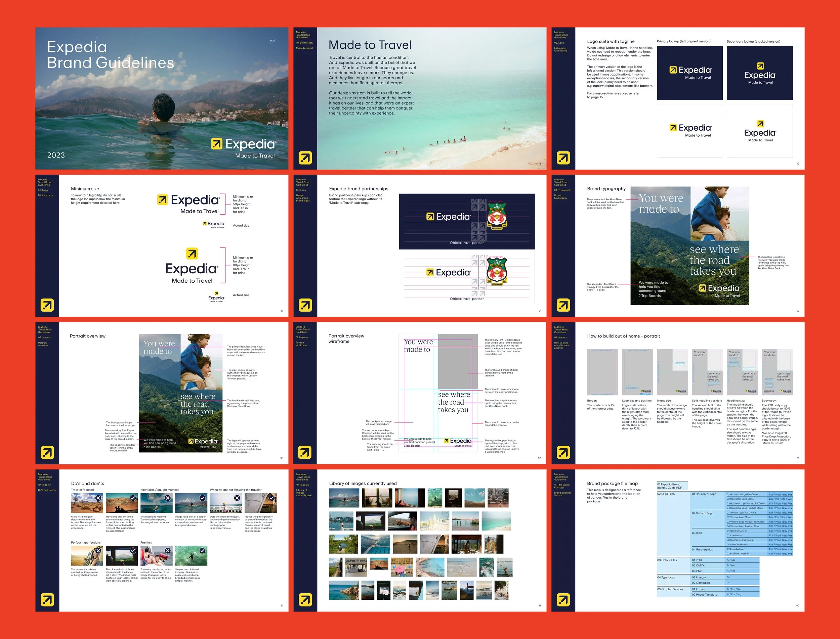Click the '02 Logo Files' row in file map

[x=666, y=494]
